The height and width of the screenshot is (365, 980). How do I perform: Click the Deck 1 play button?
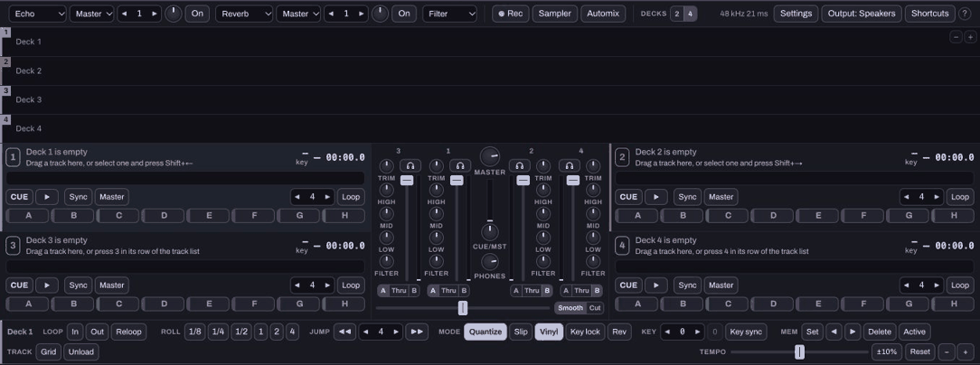47,197
